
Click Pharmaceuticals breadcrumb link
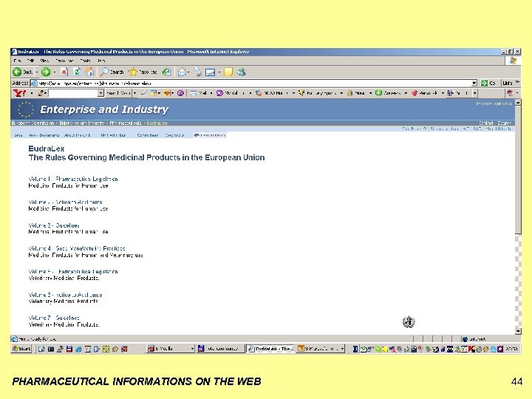click(x=126, y=123)
